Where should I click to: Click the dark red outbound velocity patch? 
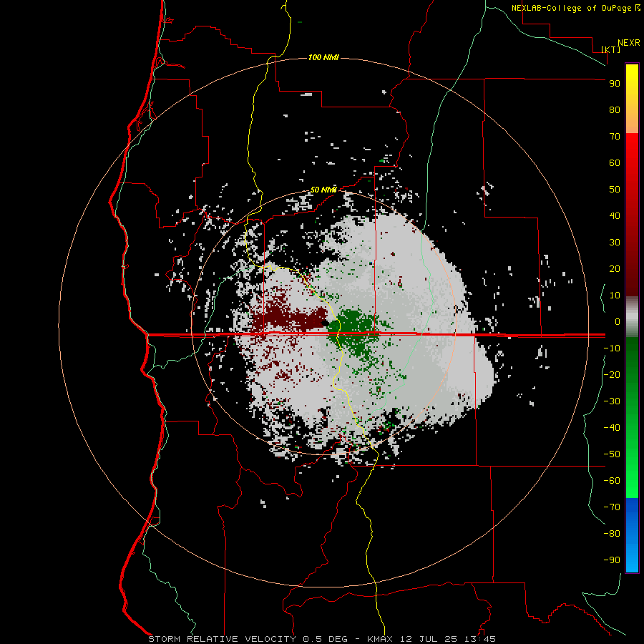click(x=290, y=318)
